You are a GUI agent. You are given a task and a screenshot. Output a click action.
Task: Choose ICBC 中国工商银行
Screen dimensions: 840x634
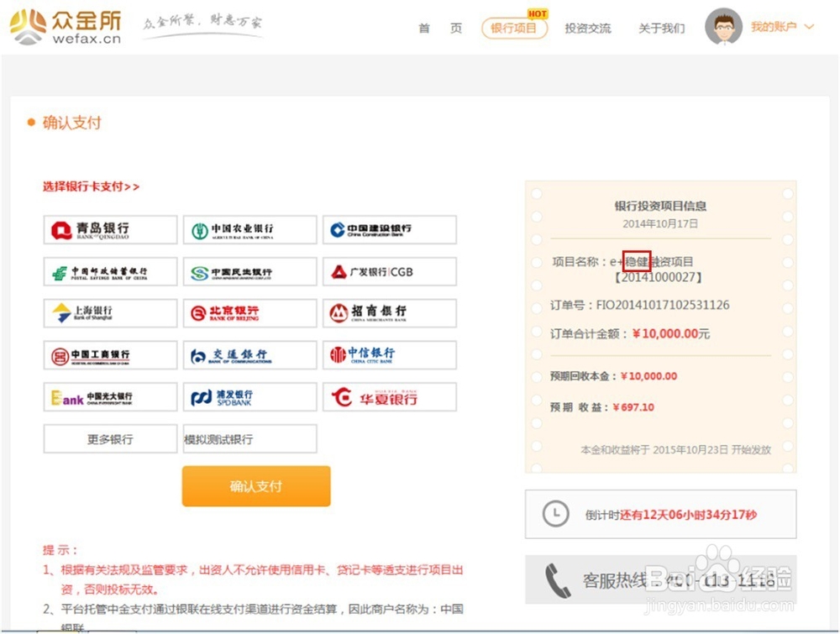pos(110,355)
